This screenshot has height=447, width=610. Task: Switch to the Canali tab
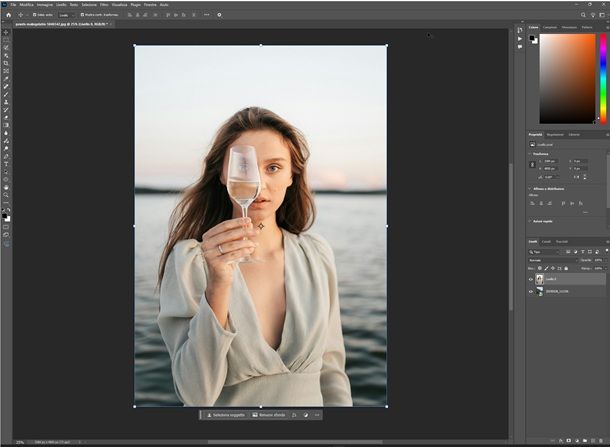[x=546, y=242]
